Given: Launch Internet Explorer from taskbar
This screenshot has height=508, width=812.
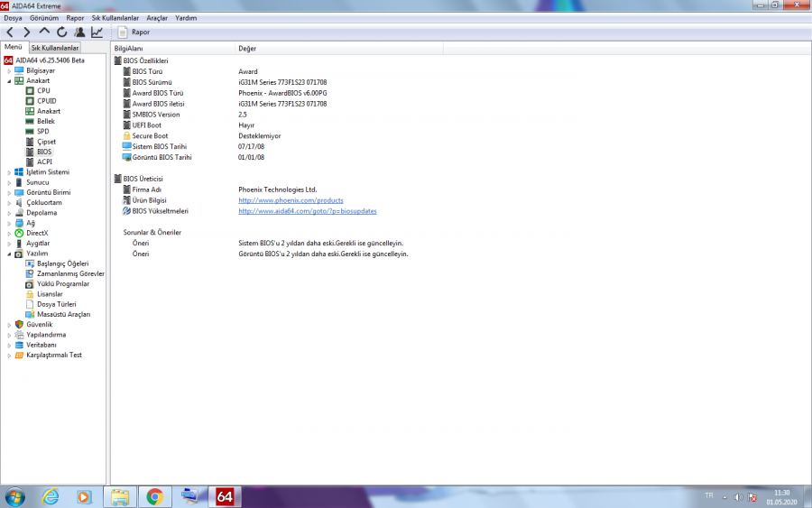Looking at the screenshot, I should 51,497.
